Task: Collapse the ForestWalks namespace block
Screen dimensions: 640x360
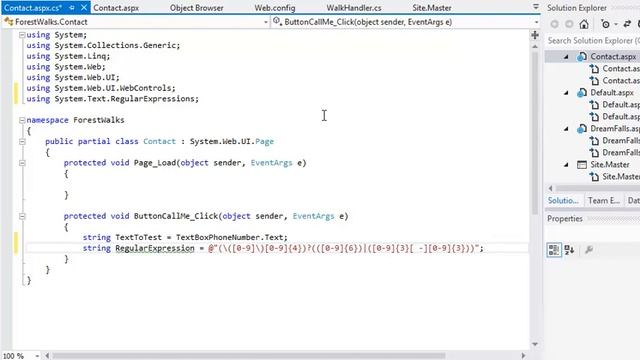Action: pyautogui.click(x=22, y=120)
